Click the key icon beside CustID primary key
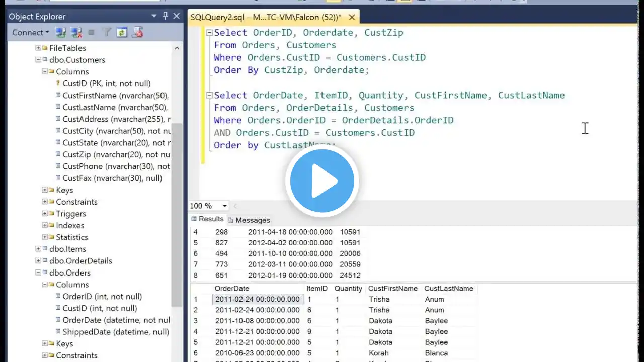This screenshot has height=362, width=644. [x=58, y=83]
